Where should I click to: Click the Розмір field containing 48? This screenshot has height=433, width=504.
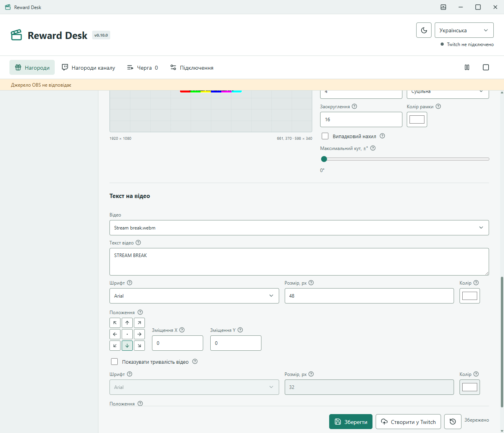coord(369,296)
